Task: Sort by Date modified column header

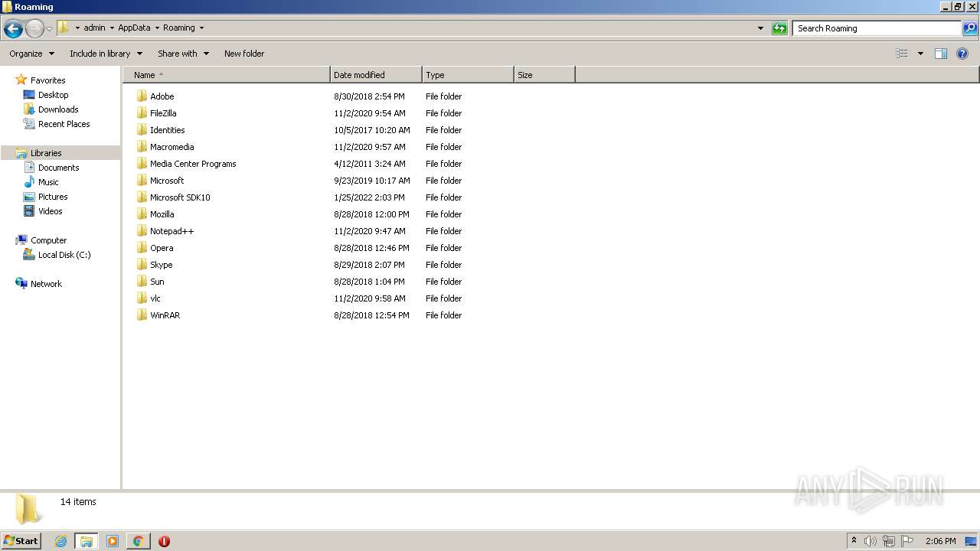Action: pyautogui.click(x=376, y=75)
